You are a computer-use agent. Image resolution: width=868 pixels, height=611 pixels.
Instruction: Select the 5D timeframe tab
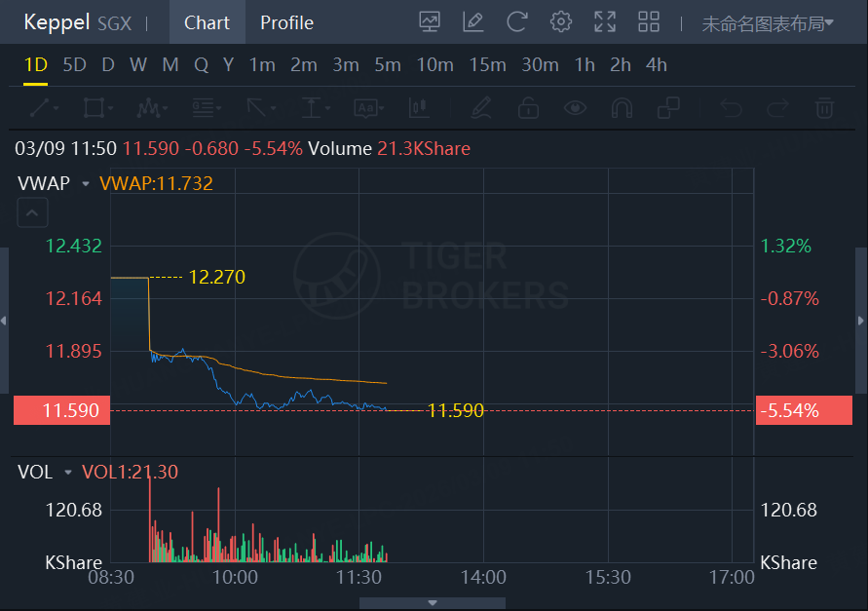[x=74, y=65]
